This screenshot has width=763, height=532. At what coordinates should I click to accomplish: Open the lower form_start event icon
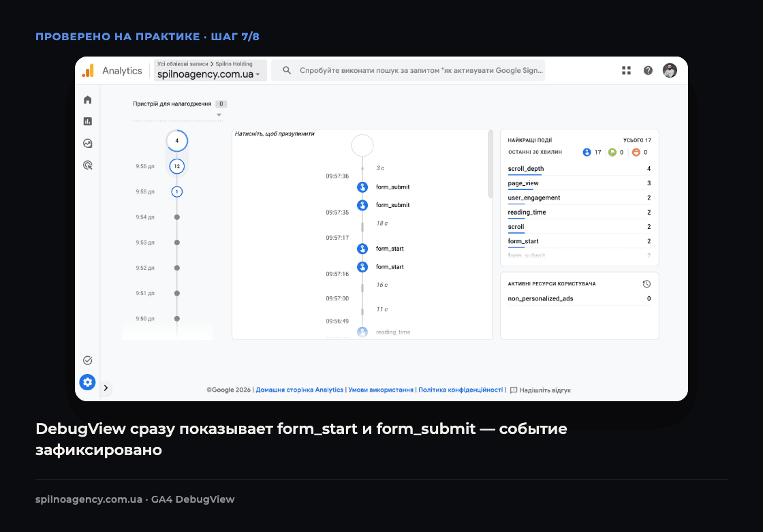pos(362,267)
